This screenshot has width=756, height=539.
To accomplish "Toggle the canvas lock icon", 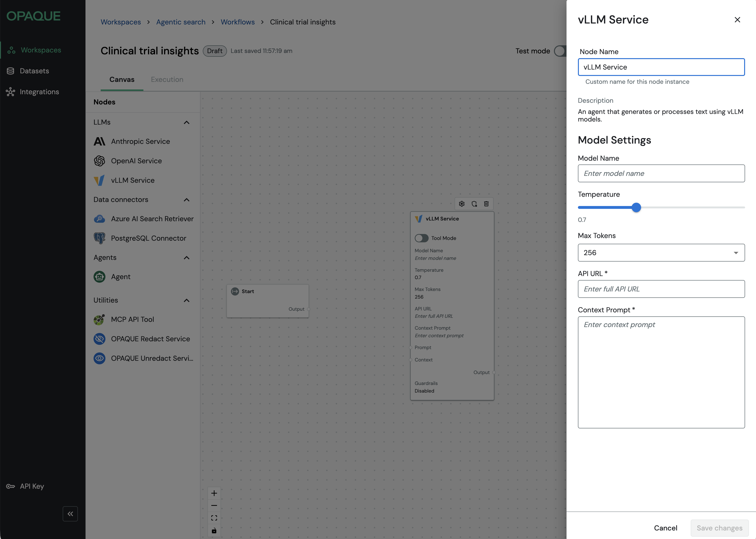I will (x=214, y=530).
